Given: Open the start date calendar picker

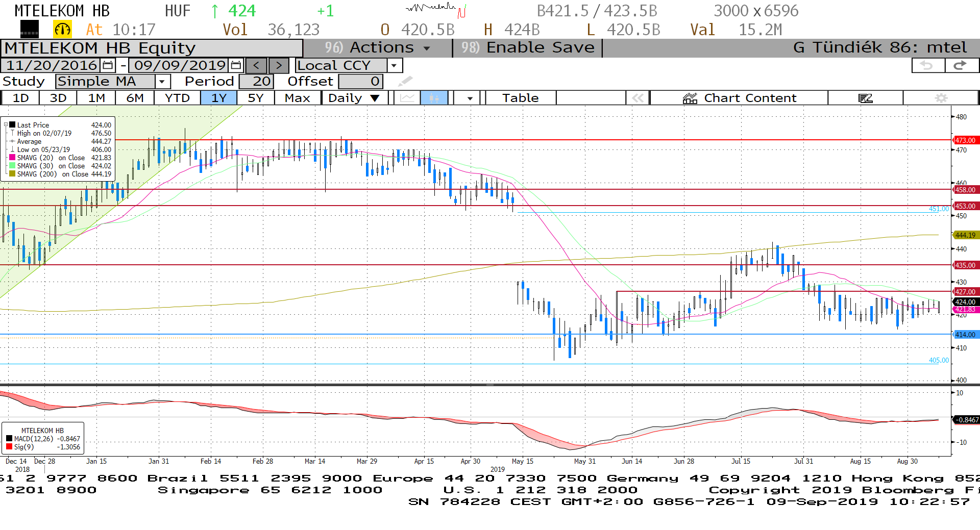Looking at the screenshot, I should (x=108, y=65).
